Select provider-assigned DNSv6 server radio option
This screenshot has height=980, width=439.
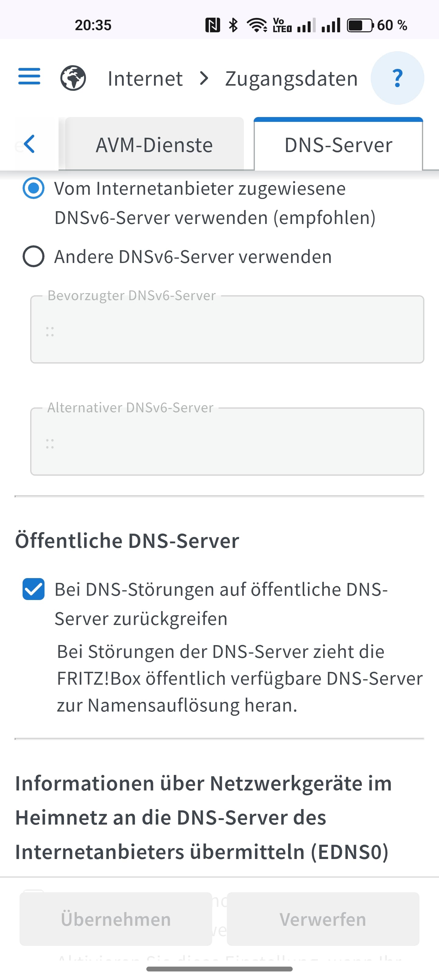pos(34,188)
